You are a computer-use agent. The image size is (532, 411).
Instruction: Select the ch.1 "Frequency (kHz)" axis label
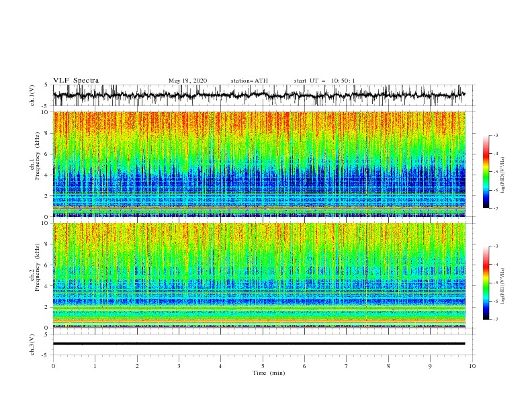click(x=38, y=156)
